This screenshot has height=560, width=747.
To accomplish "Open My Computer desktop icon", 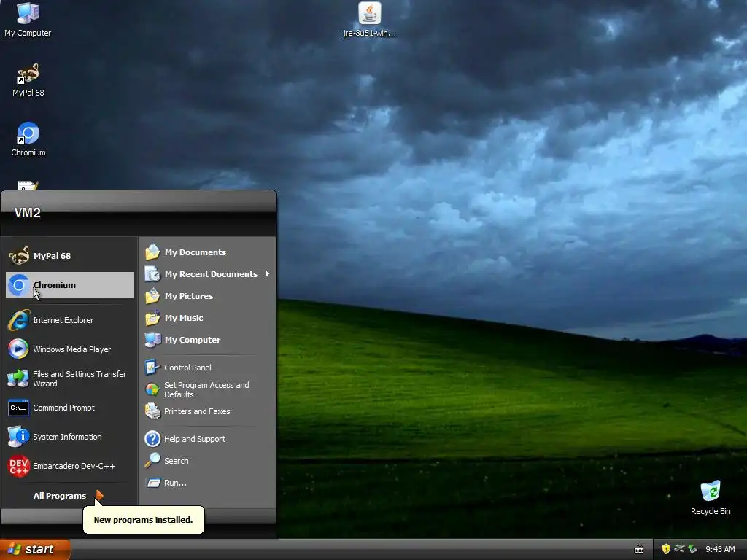I will [x=28, y=19].
